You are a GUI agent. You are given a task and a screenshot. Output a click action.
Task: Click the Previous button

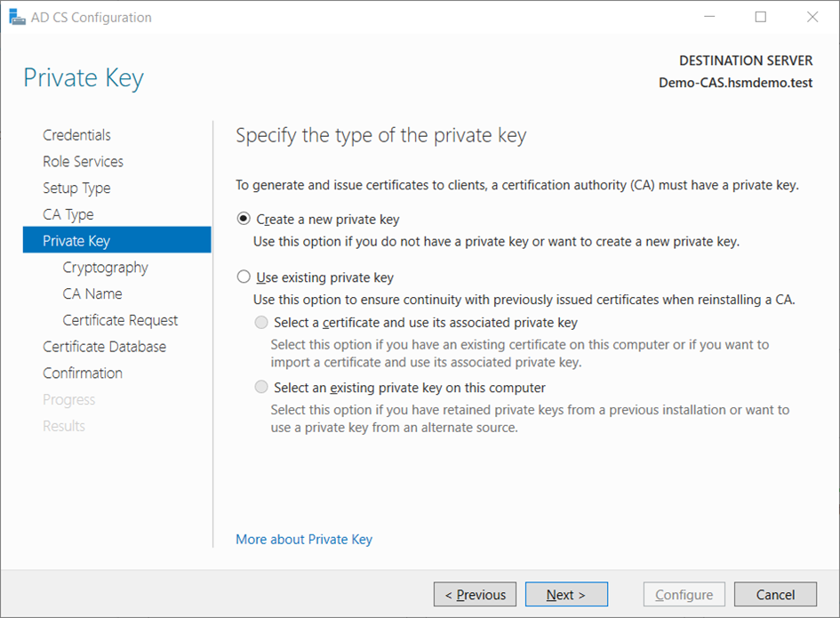tap(475, 595)
